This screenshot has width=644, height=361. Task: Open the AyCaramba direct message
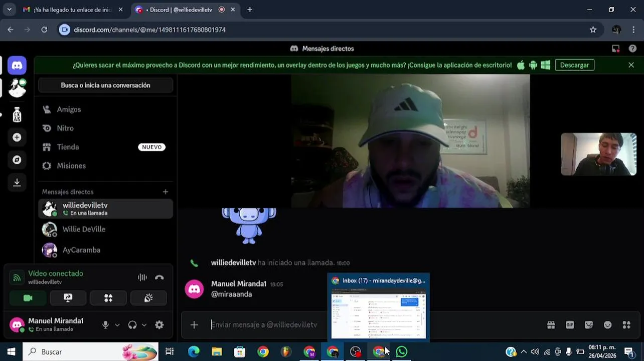point(105,250)
